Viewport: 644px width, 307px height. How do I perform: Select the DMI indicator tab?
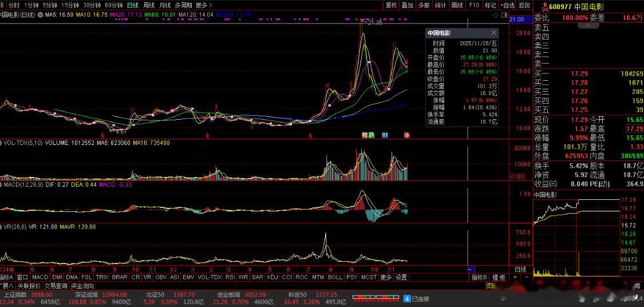[x=57, y=277]
